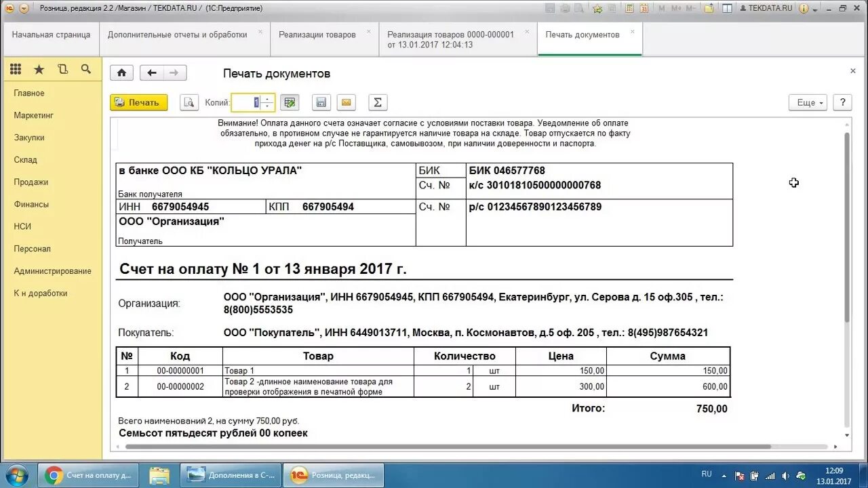Open Windows Explorer from taskbar
Image resolution: width=868 pixels, height=488 pixels.
tap(159, 475)
